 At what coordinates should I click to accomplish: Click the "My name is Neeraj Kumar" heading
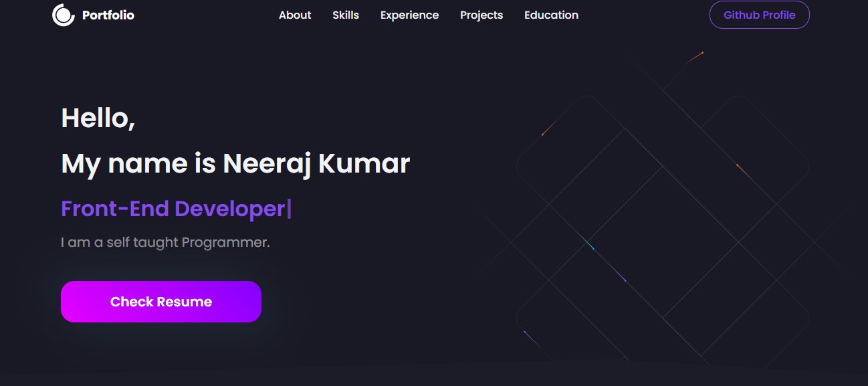[x=235, y=163]
